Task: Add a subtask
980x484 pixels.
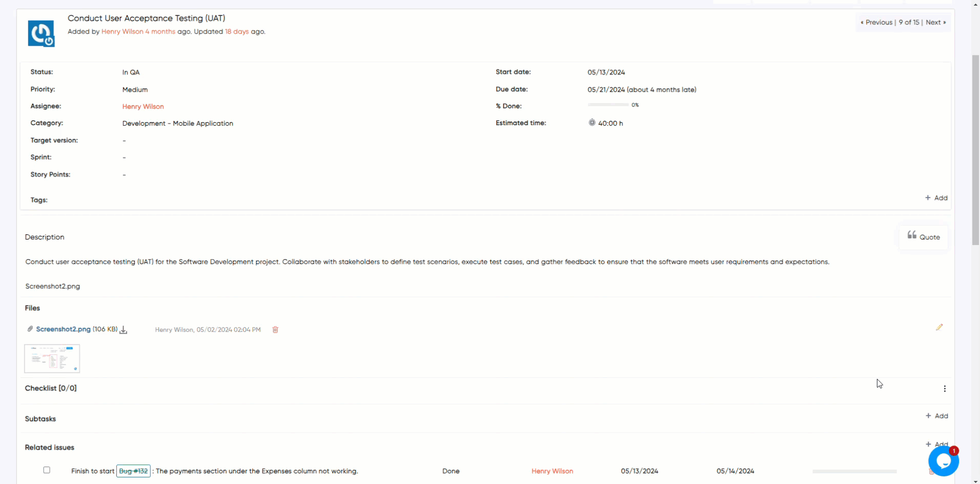Action: 936,416
